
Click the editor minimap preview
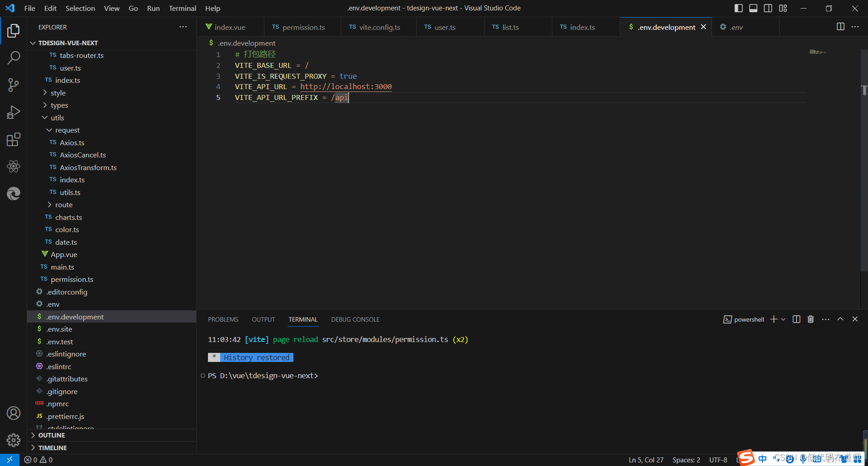[x=817, y=52]
